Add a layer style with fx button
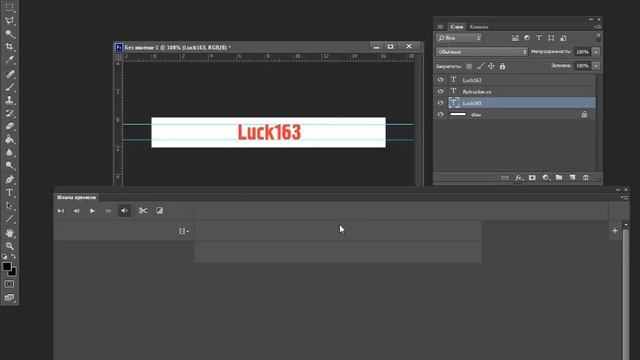640x360 pixels. click(519, 178)
